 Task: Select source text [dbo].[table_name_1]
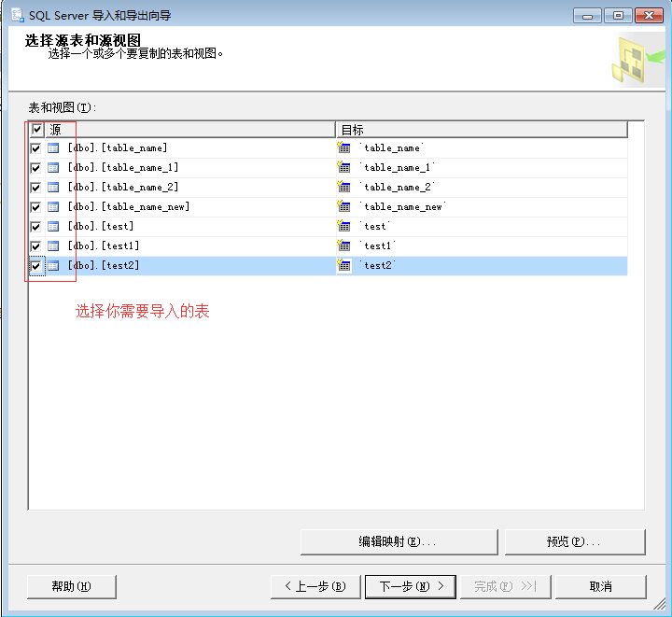[123, 167]
